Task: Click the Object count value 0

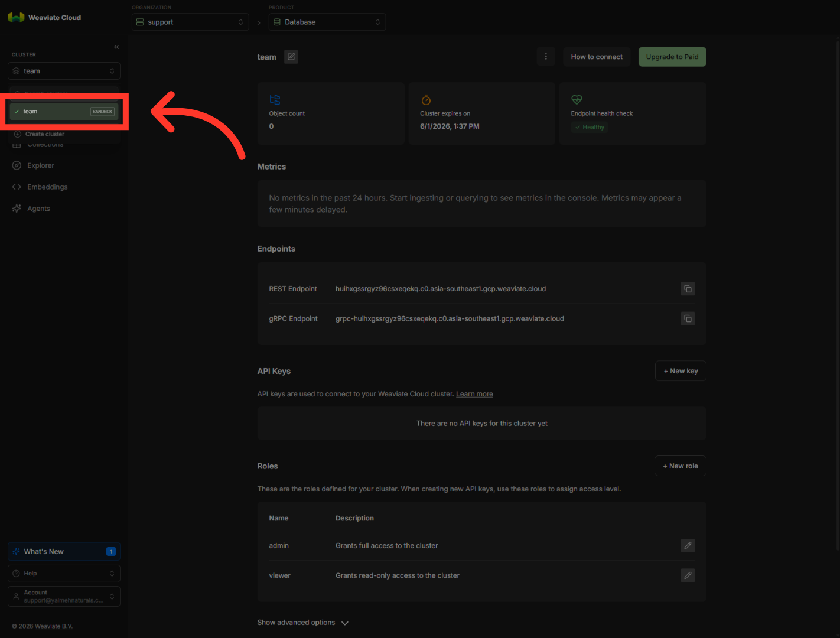Action: click(x=271, y=126)
